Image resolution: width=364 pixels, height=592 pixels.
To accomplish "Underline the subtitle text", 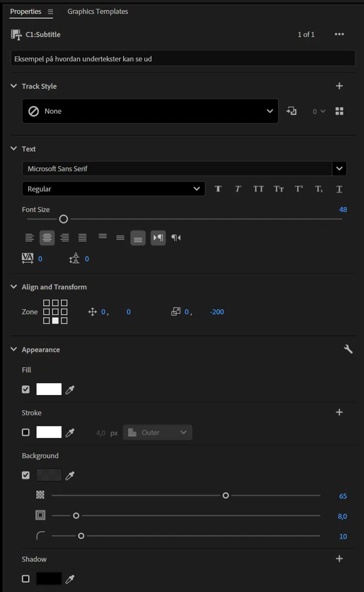I will point(339,188).
